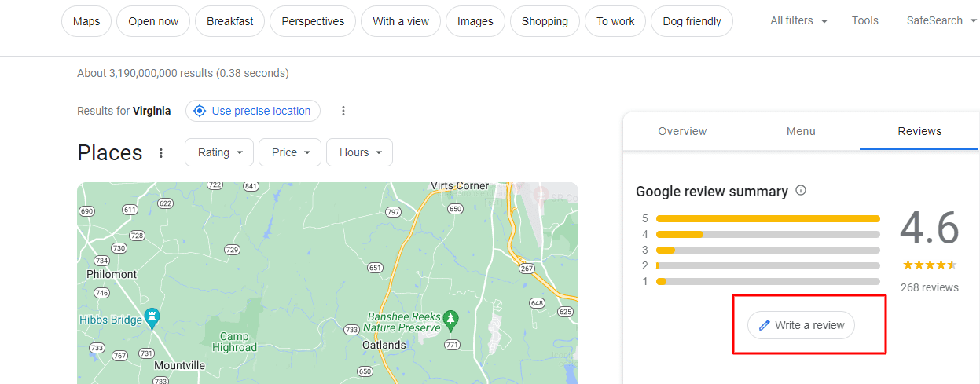Click the 5-star rating bar
The image size is (980, 384).
pyautogui.click(x=768, y=218)
